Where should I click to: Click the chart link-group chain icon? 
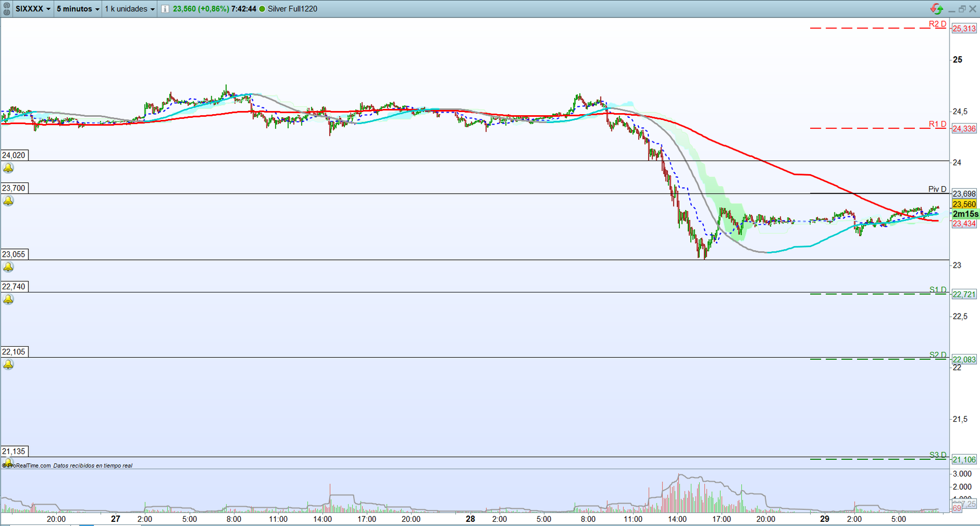coord(7,9)
